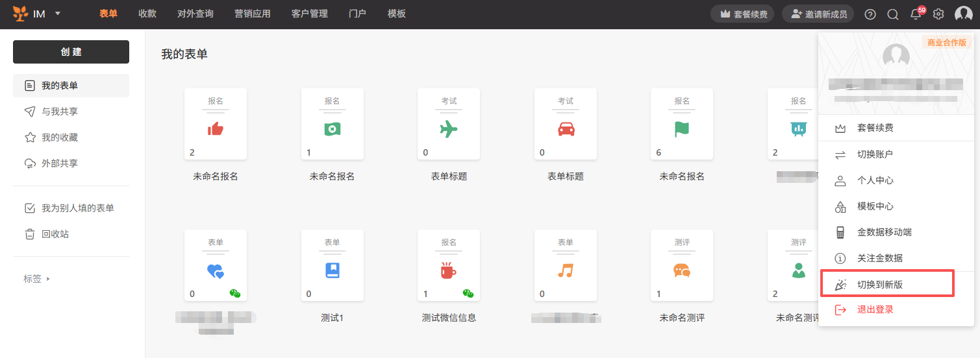980x358 pixels.
Task: Click 邀请新成员 button
Action: [x=818, y=14]
